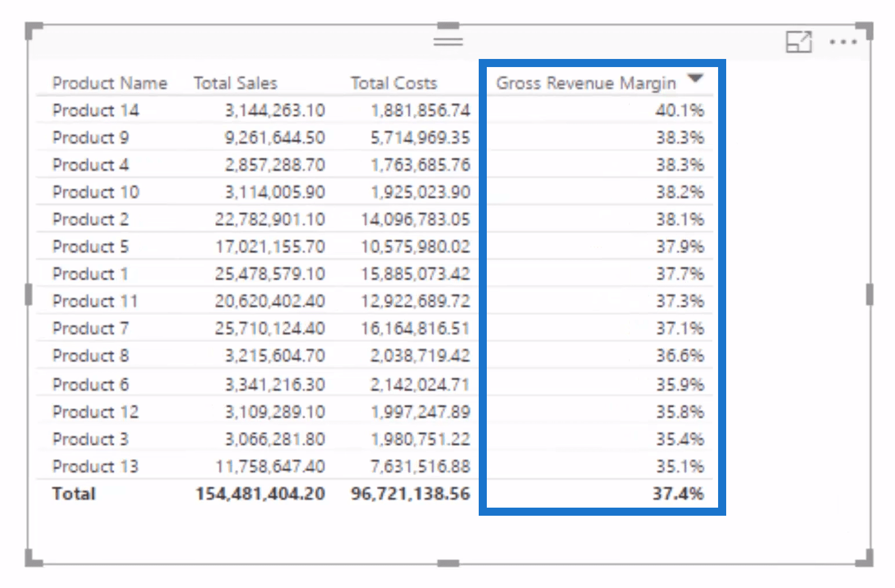
Task: Sort by the Product Name column header
Action: (110, 83)
